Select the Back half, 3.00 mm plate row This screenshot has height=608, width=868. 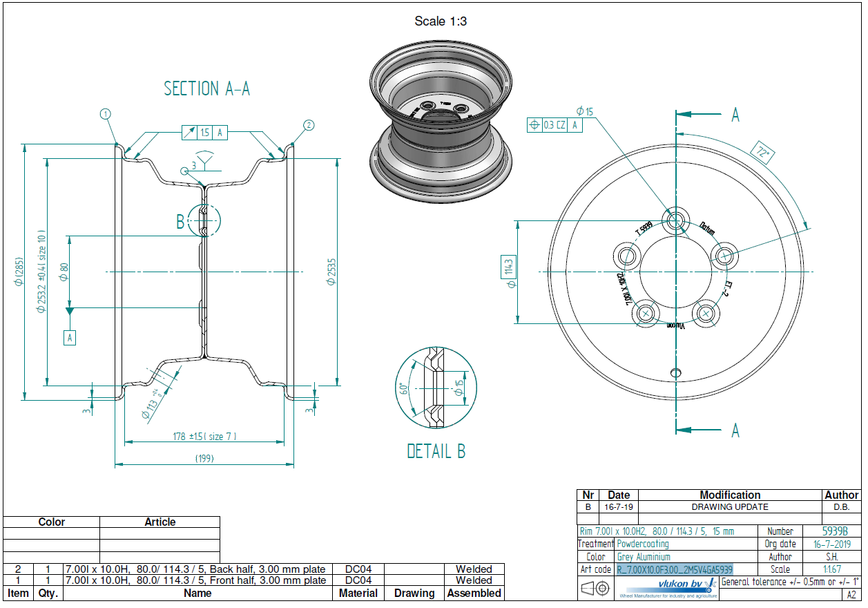197,569
